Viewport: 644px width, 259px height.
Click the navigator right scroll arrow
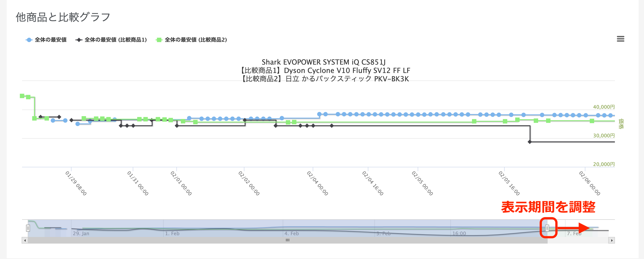point(612,240)
